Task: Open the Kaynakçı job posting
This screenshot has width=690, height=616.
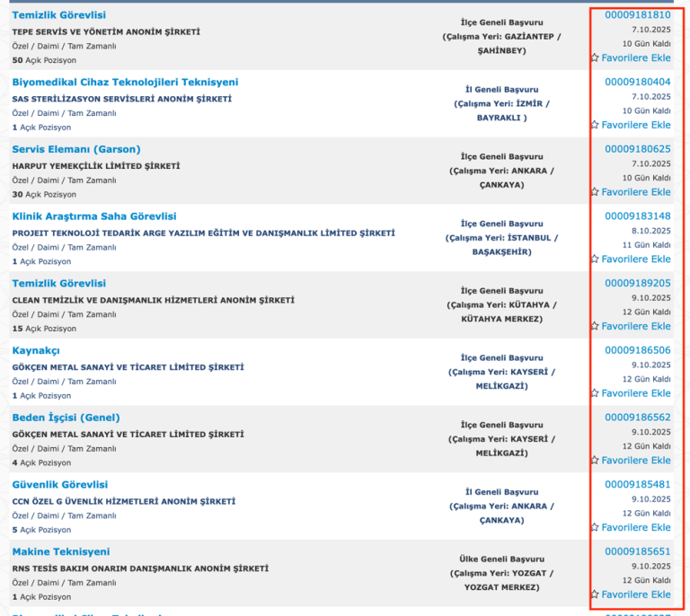Action: tap(36, 350)
